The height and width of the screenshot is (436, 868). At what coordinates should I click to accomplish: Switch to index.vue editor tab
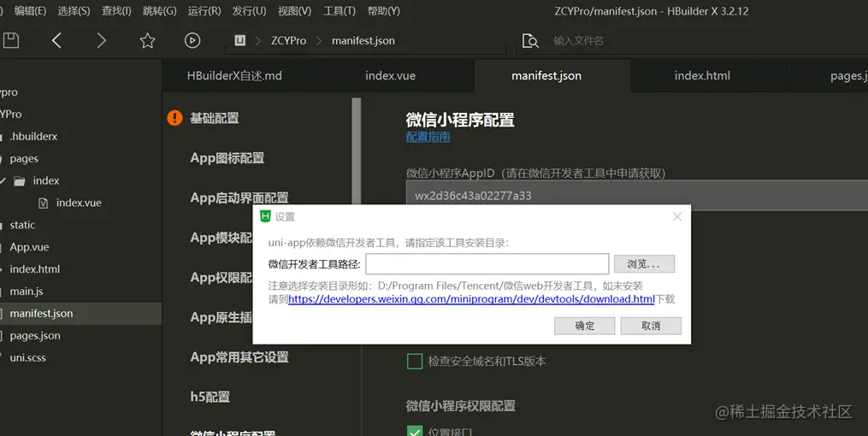click(x=390, y=76)
